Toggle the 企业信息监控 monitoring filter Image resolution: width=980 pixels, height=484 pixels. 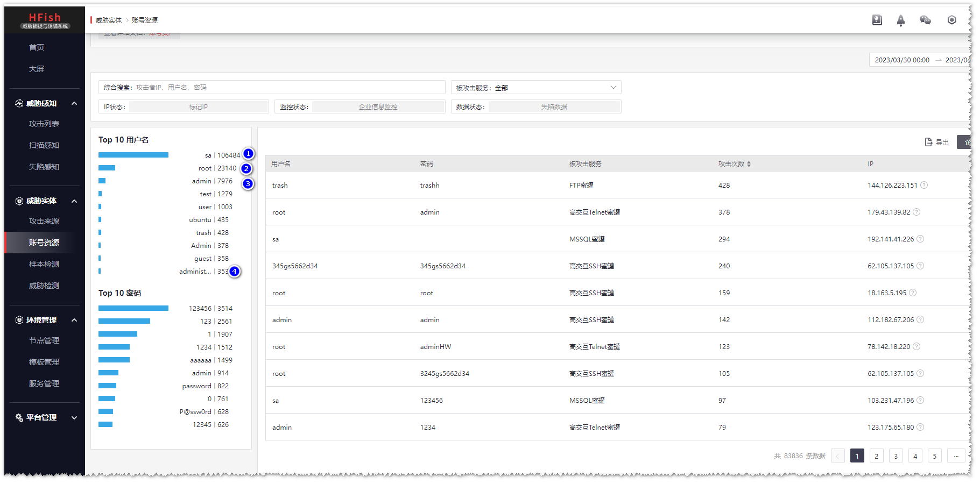click(x=378, y=107)
